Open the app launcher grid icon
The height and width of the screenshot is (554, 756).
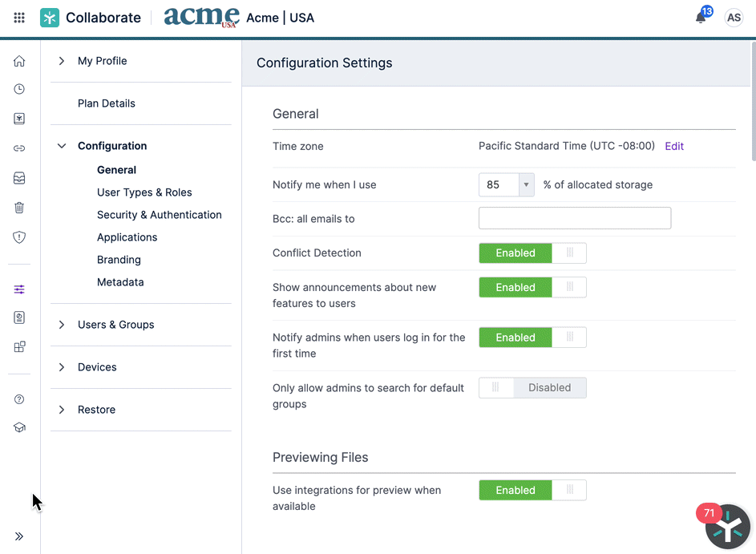[18, 17]
